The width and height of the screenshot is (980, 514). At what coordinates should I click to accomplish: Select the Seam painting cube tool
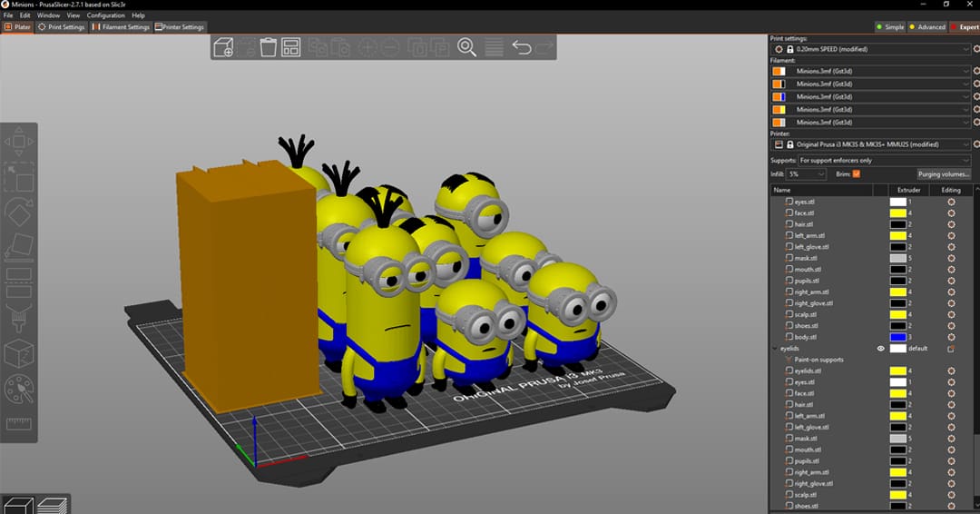[19, 353]
